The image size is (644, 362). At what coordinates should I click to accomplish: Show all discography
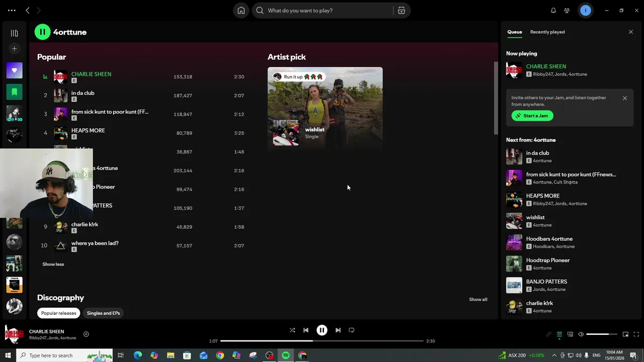(478, 300)
